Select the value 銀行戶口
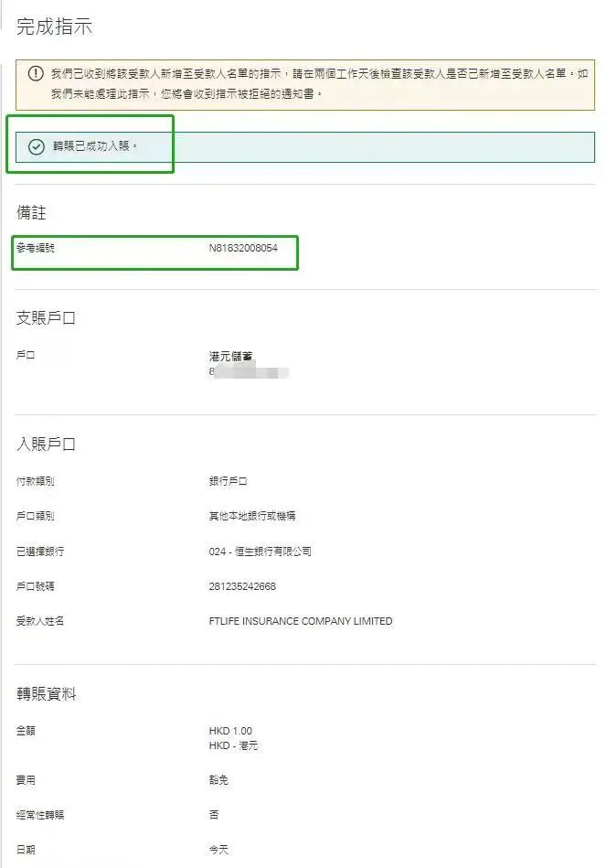The width and height of the screenshot is (607, 868). click(x=228, y=481)
